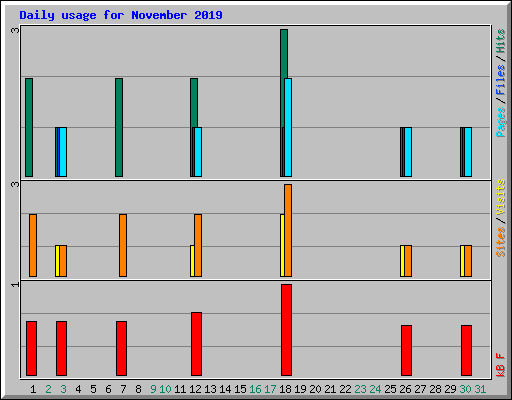Click the day label "5" on the x-axis

point(93,389)
